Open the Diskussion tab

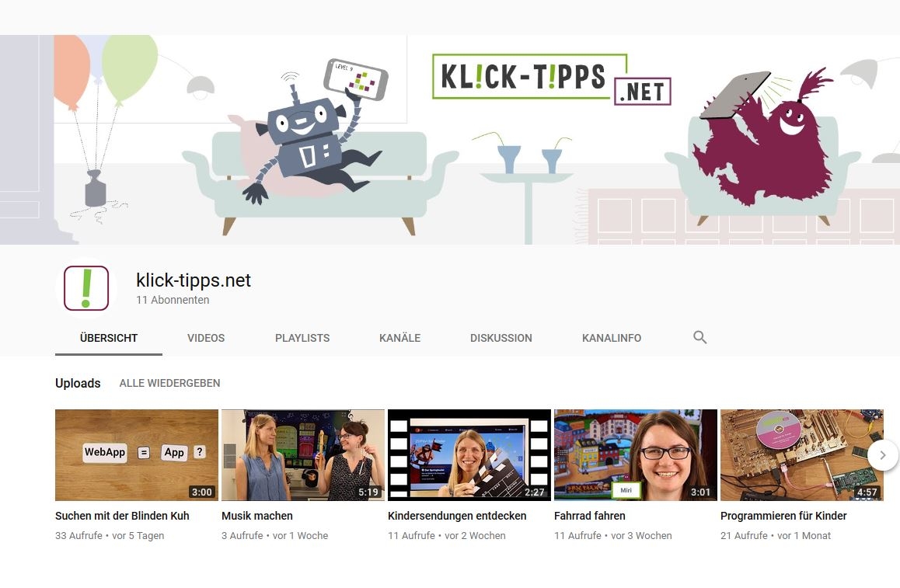(501, 338)
